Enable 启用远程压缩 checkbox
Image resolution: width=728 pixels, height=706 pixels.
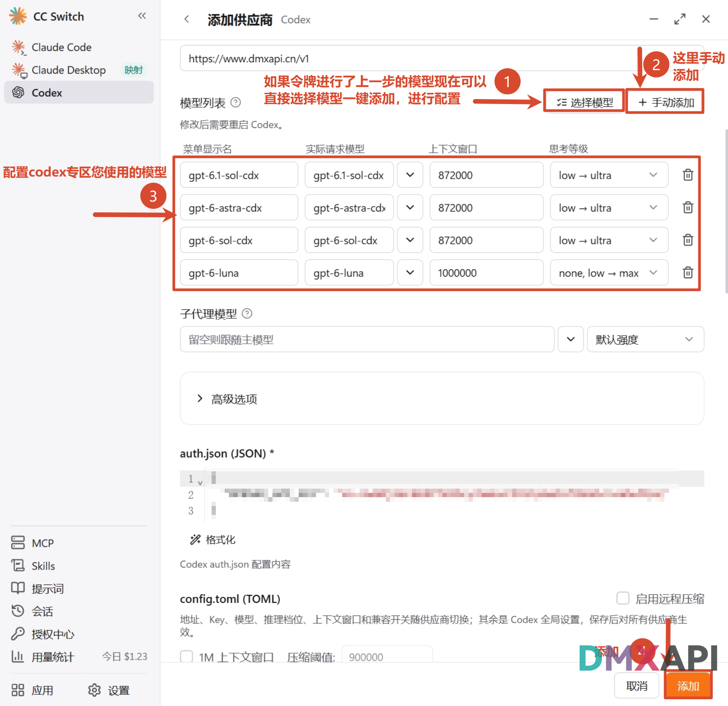pyautogui.click(x=623, y=598)
